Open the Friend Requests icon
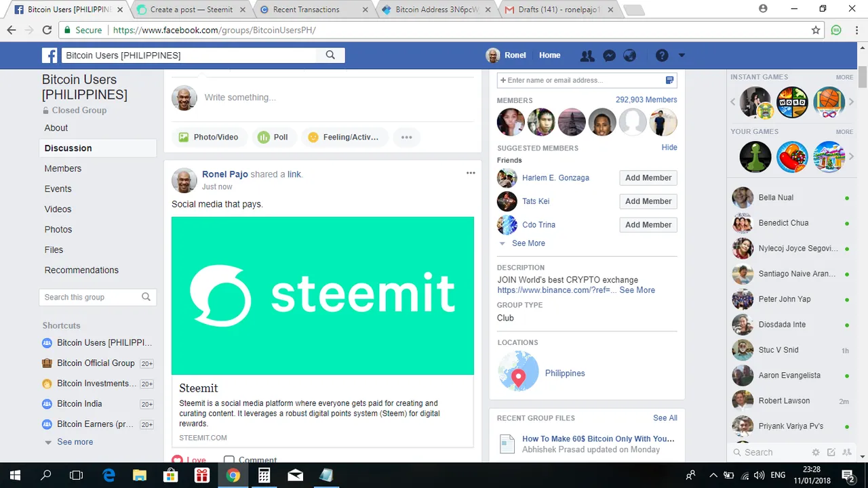 [587, 56]
